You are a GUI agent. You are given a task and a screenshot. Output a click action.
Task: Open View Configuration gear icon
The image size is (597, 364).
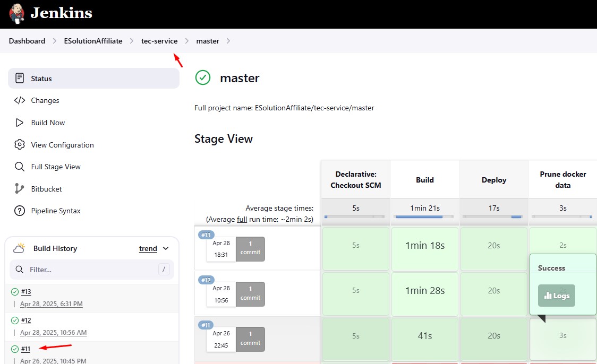tap(20, 145)
